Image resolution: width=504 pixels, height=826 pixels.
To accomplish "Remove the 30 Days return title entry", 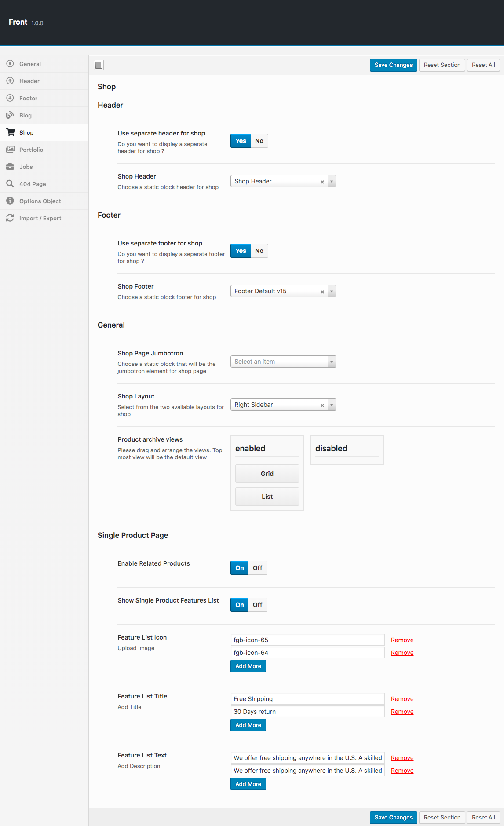I will click(x=402, y=712).
